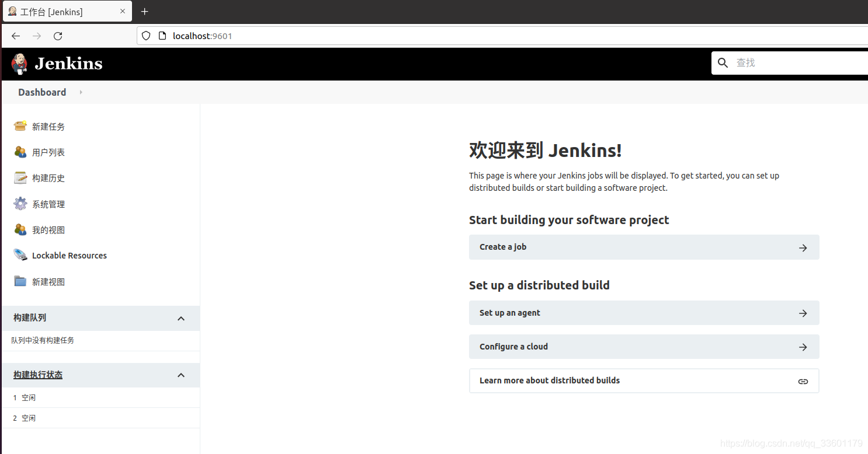868x454 pixels.
Task: Collapse the 构建执行状态 panel chevron
Action: tap(181, 375)
